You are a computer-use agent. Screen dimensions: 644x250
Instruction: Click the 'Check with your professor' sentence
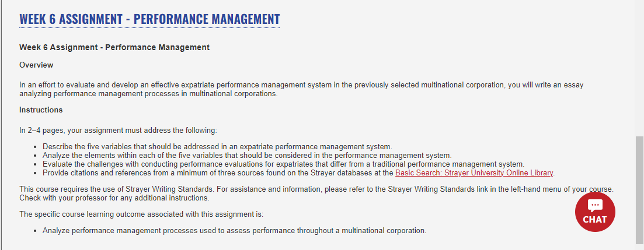(x=114, y=198)
